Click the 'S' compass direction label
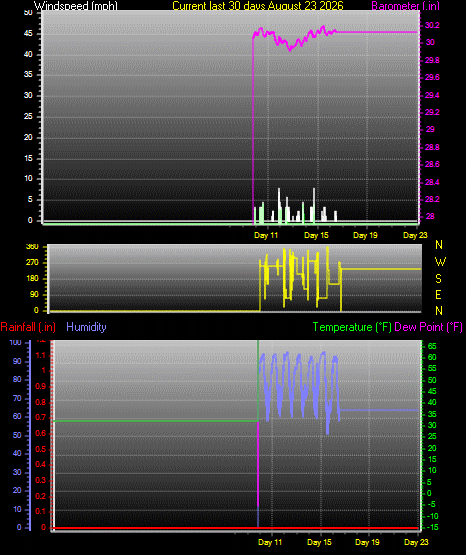 click(438, 279)
